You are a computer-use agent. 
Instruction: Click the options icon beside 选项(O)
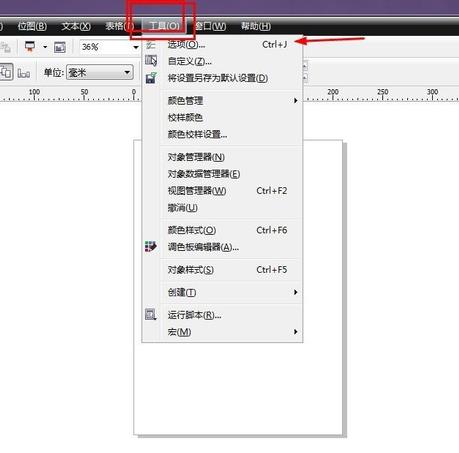click(x=151, y=45)
